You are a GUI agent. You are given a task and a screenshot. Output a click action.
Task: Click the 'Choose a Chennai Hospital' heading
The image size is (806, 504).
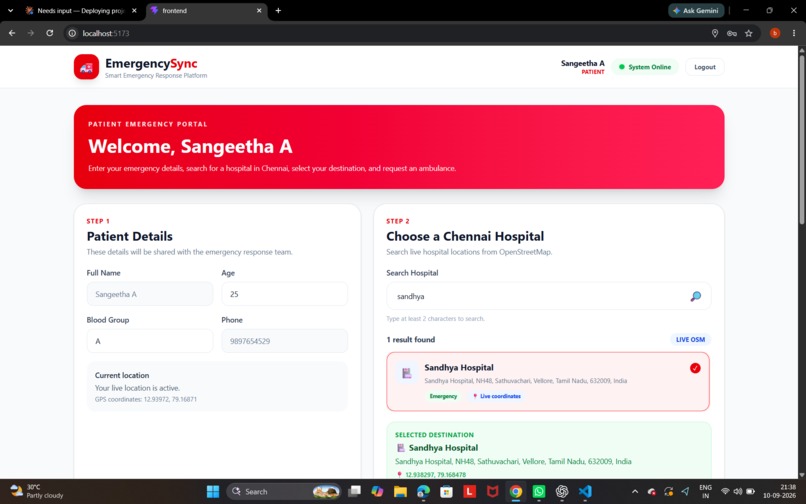465,236
